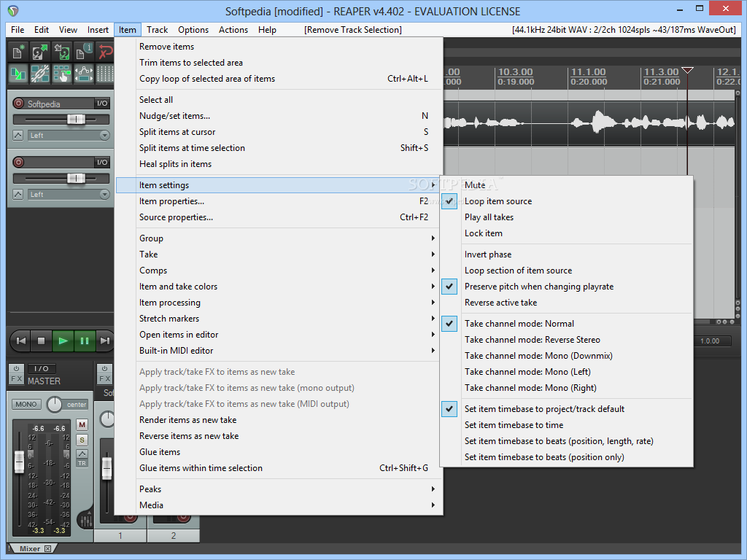Open the File menu
Screen dimensions: 747x560
[x=18, y=29]
